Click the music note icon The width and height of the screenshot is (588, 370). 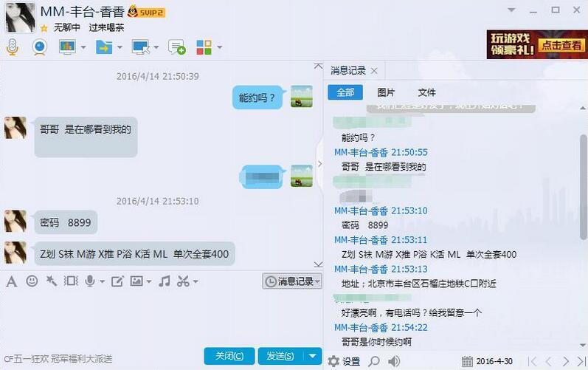(x=165, y=281)
